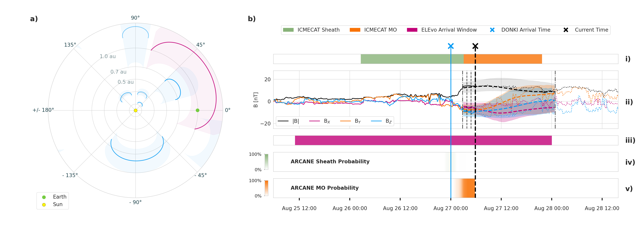
Task: Click the green Earth icon in the polar plot legend
Action: [44, 197]
